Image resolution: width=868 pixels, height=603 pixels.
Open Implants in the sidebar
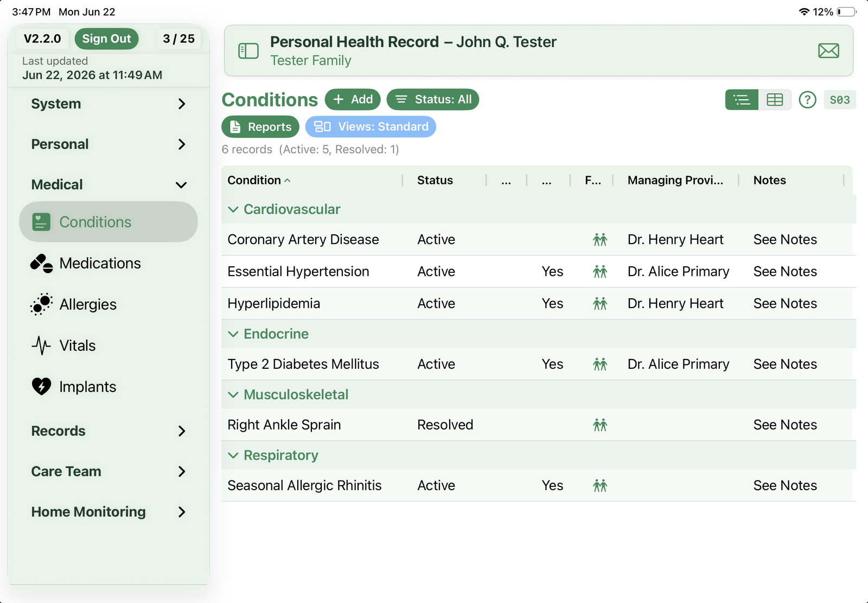[x=108, y=387]
